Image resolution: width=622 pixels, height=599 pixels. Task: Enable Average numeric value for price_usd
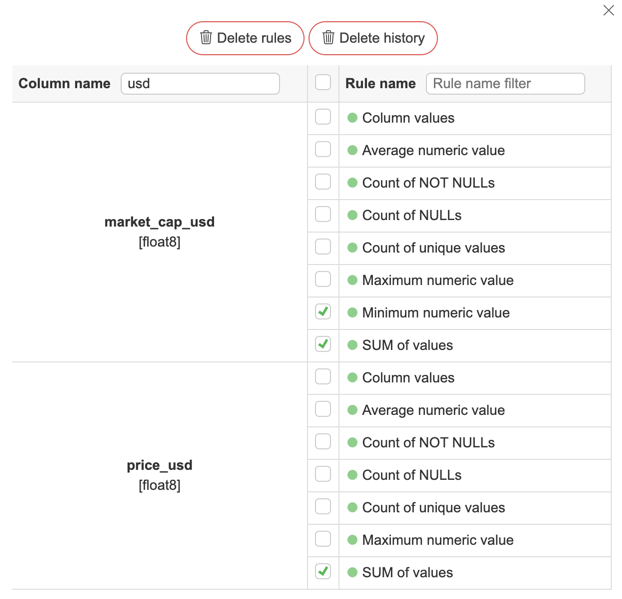click(323, 409)
